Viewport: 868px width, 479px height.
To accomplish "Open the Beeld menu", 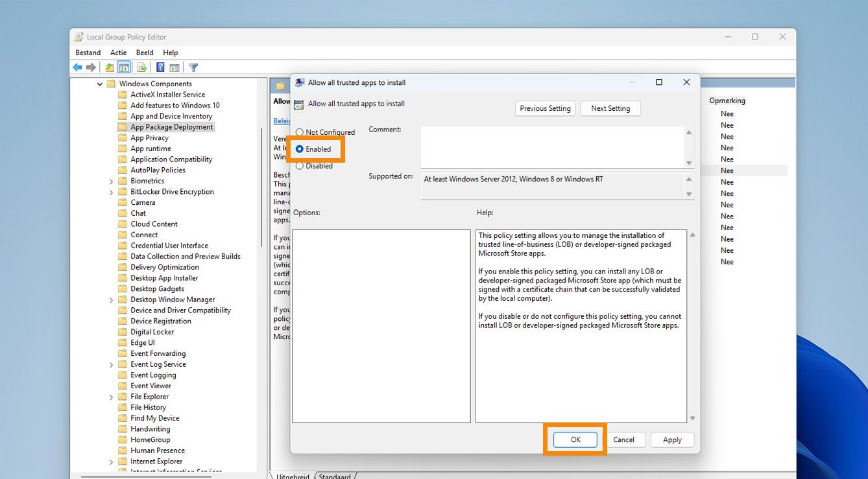I will [x=145, y=53].
